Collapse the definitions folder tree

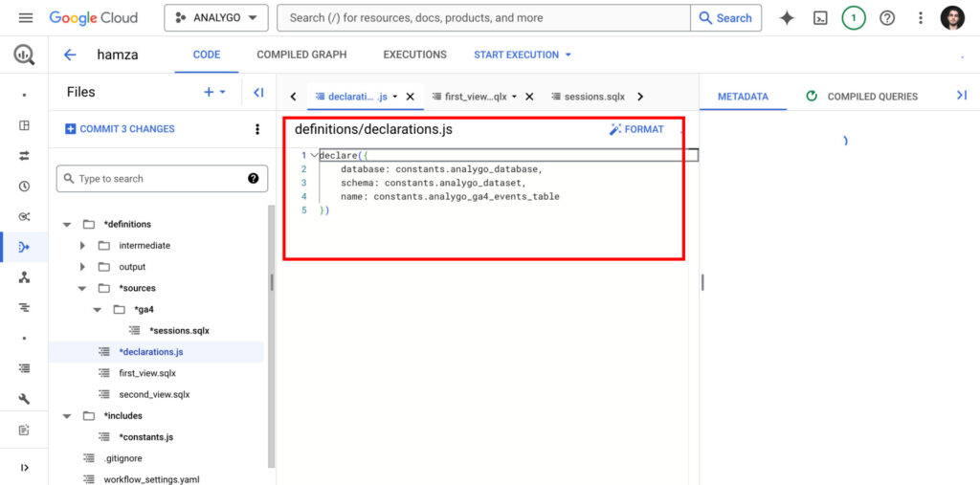coord(67,225)
